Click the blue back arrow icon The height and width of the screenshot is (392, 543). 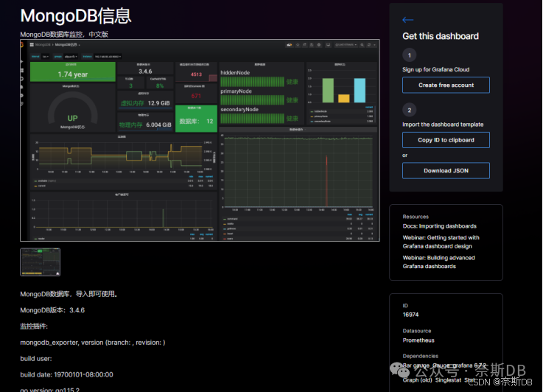[407, 20]
